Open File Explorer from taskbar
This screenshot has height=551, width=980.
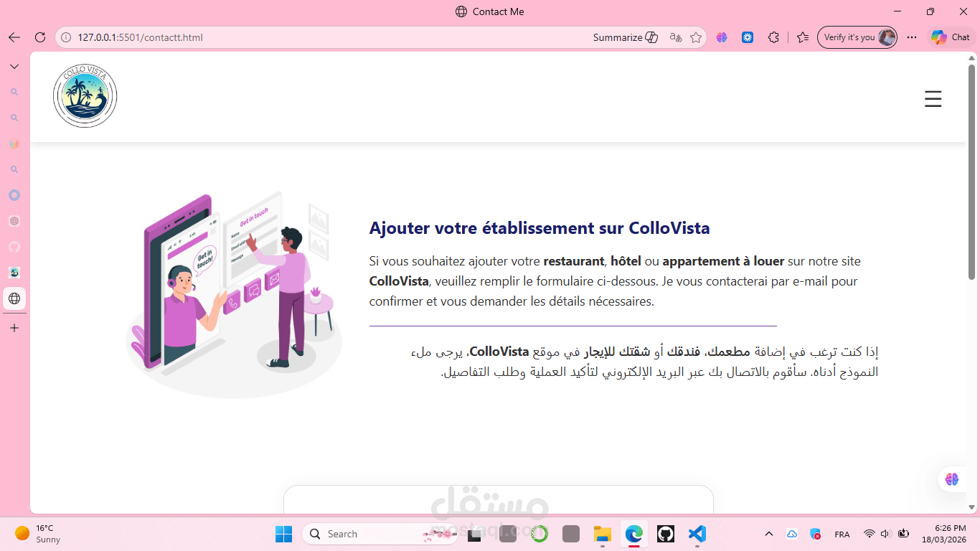(x=602, y=534)
